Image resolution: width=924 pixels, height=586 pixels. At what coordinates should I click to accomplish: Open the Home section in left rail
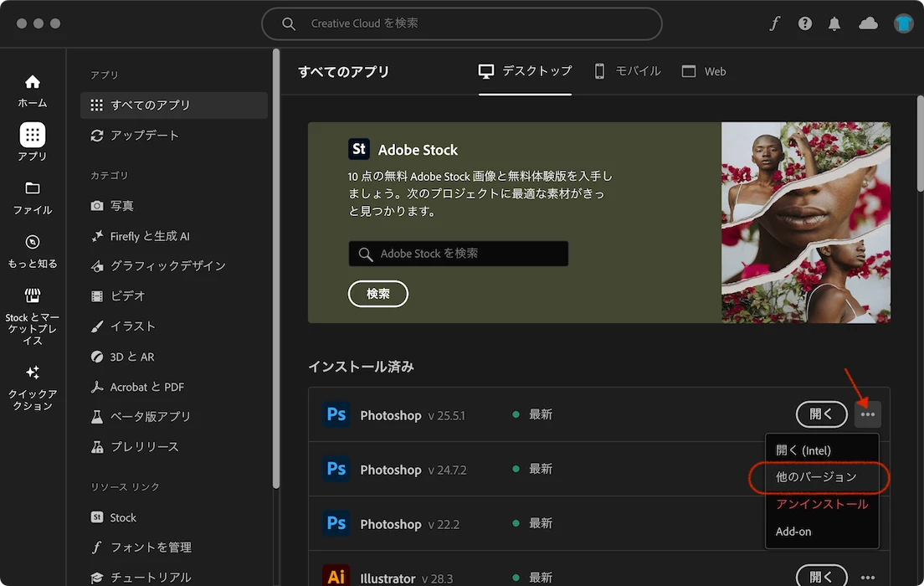coord(33,90)
